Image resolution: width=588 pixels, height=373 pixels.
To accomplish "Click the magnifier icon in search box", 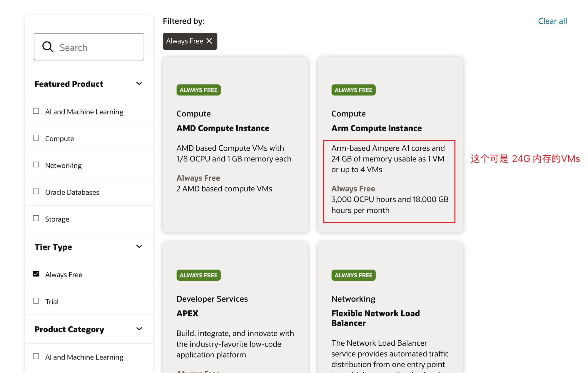I will (x=48, y=47).
